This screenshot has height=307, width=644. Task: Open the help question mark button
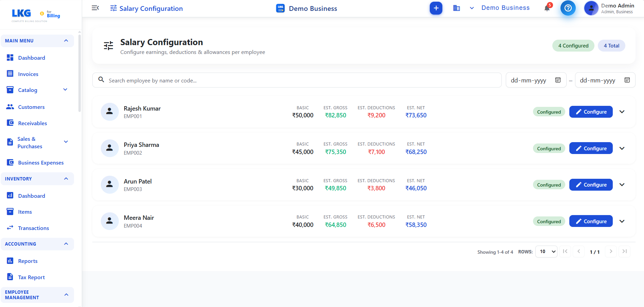568,8
